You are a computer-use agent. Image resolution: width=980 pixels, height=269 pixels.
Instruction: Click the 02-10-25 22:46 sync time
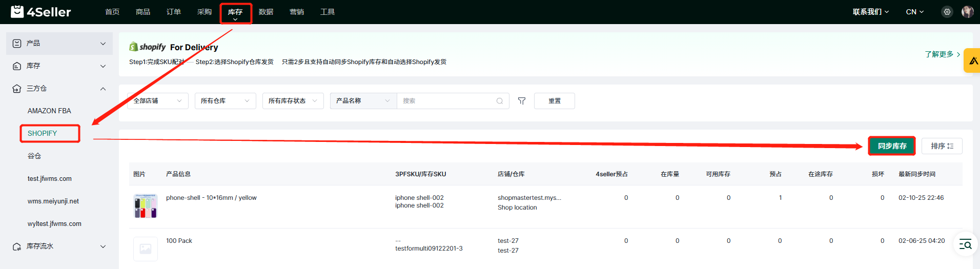(921, 198)
